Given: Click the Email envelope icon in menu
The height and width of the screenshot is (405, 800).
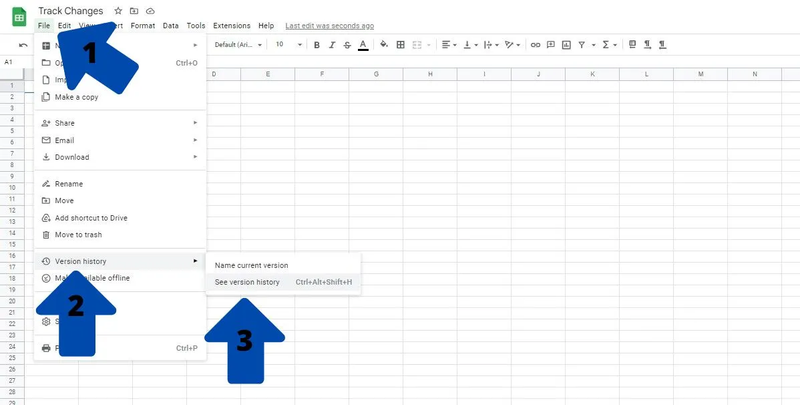Looking at the screenshot, I should (46, 140).
